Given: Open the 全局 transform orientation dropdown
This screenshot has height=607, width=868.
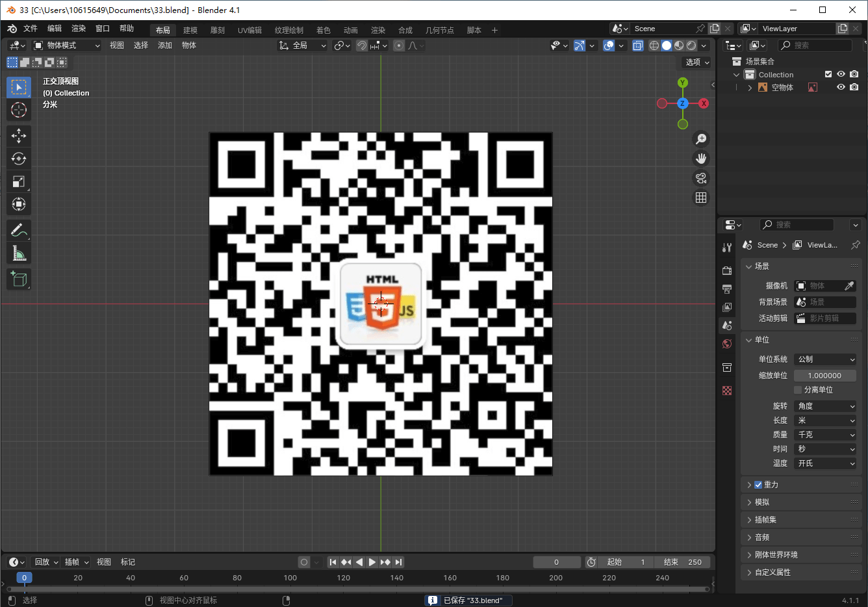Looking at the screenshot, I should click(x=303, y=45).
